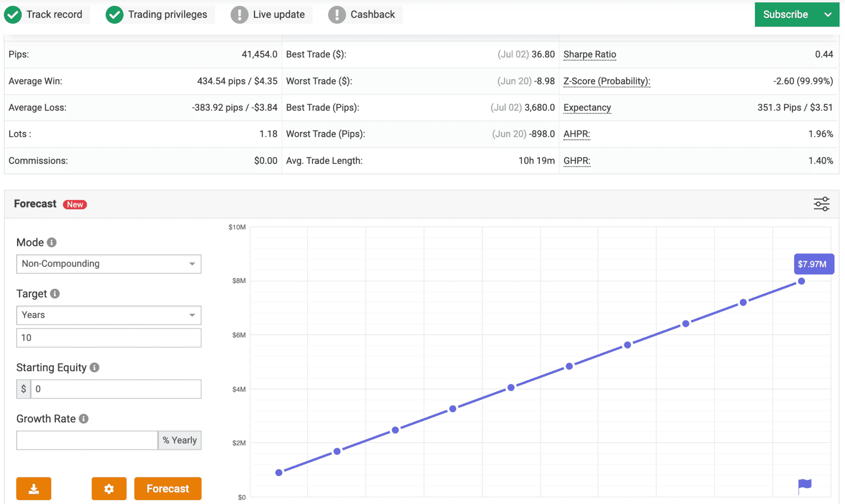845x504 pixels.
Task: Click the green Subscribe button
Action: 785,15
